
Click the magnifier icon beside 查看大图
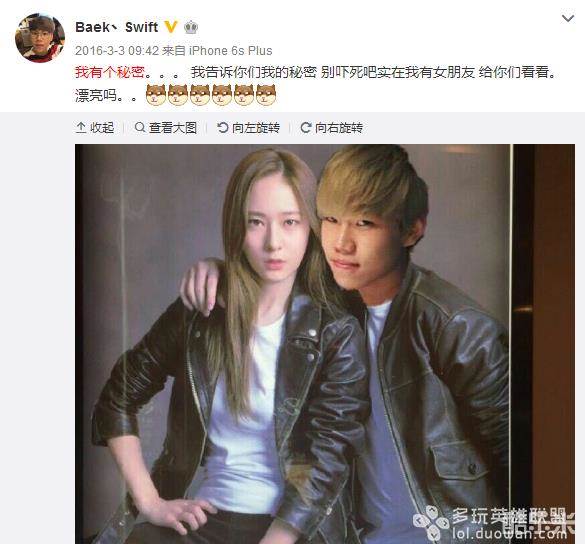pos(140,127)
